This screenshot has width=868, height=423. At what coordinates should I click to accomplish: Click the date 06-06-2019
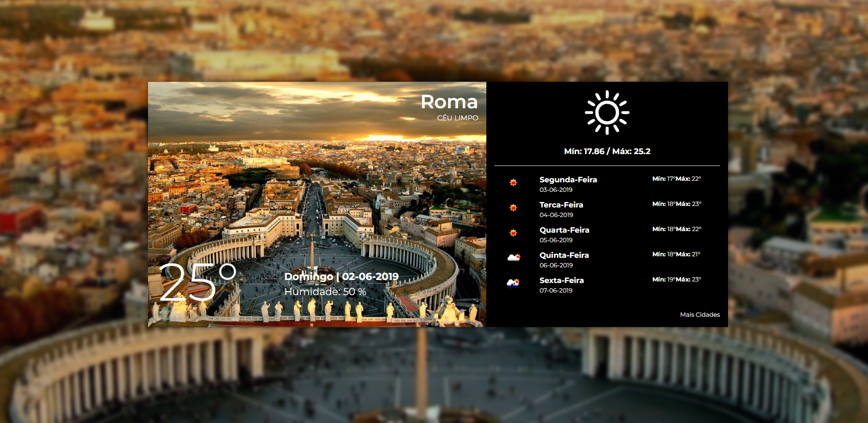tap(556, 265)
